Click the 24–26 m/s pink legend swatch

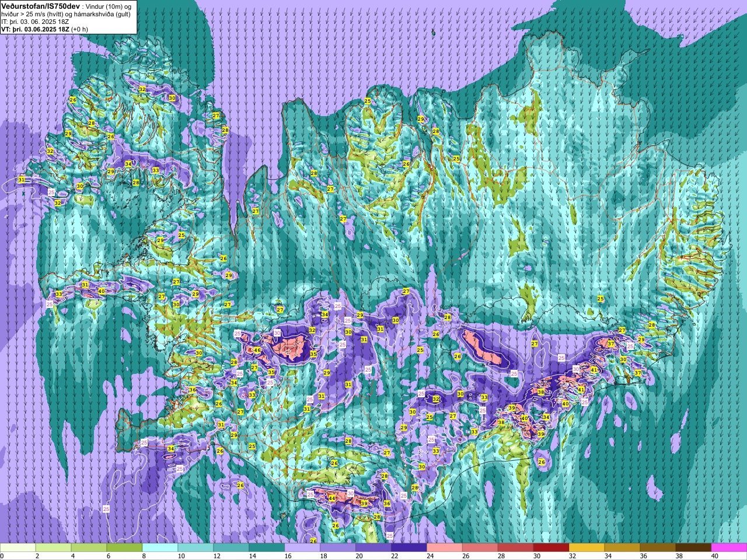[x=445, y=548]
